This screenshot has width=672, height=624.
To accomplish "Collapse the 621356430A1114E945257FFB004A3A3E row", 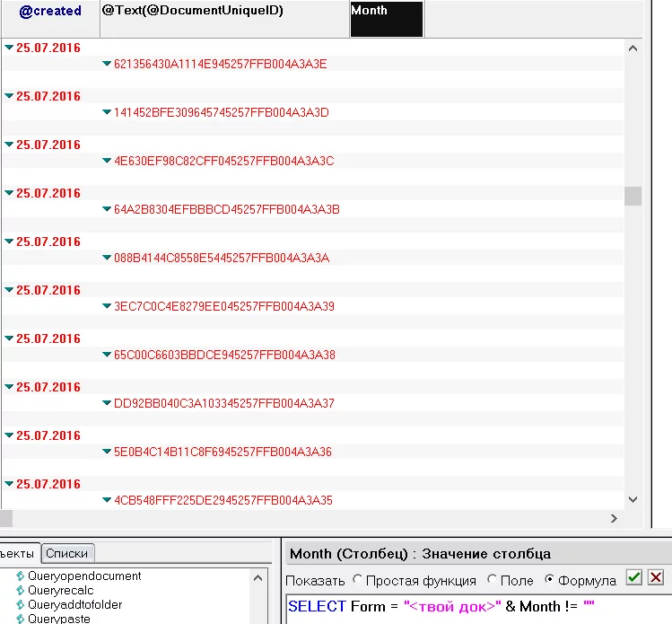I will [x=107, y=64].
